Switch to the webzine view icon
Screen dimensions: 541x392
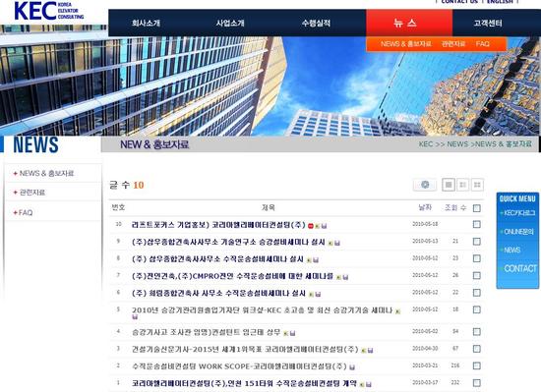462,185
